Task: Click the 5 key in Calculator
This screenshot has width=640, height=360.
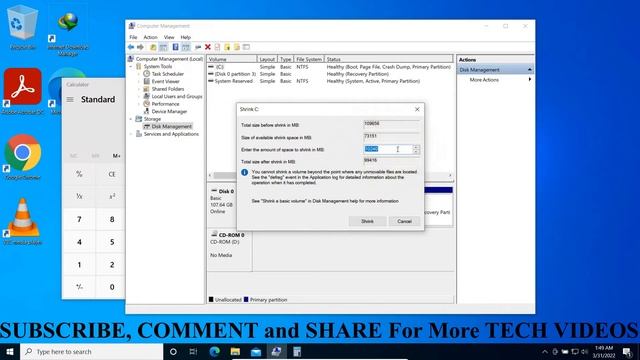Action: 112,242
